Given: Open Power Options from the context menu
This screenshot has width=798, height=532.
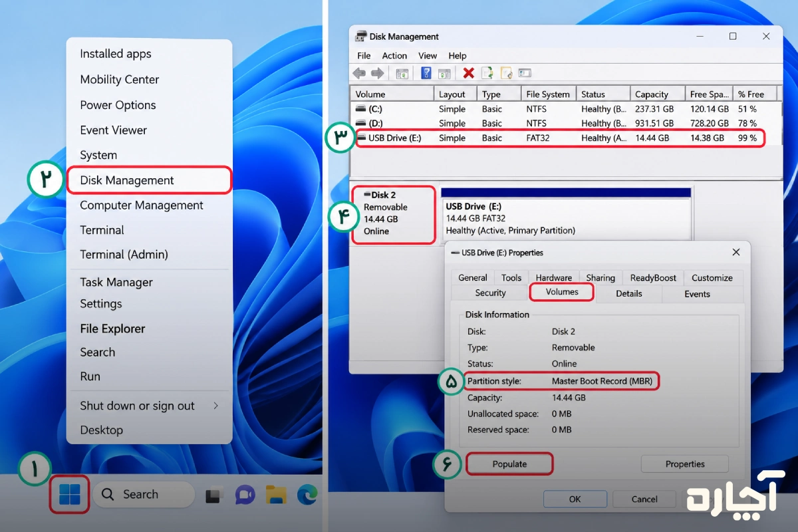Looking at the screenshot, I should point(118,105).
